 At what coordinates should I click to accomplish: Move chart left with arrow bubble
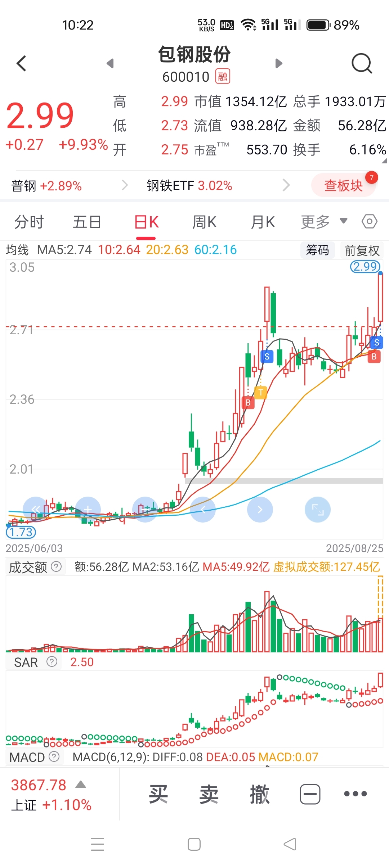pos(203,510)
